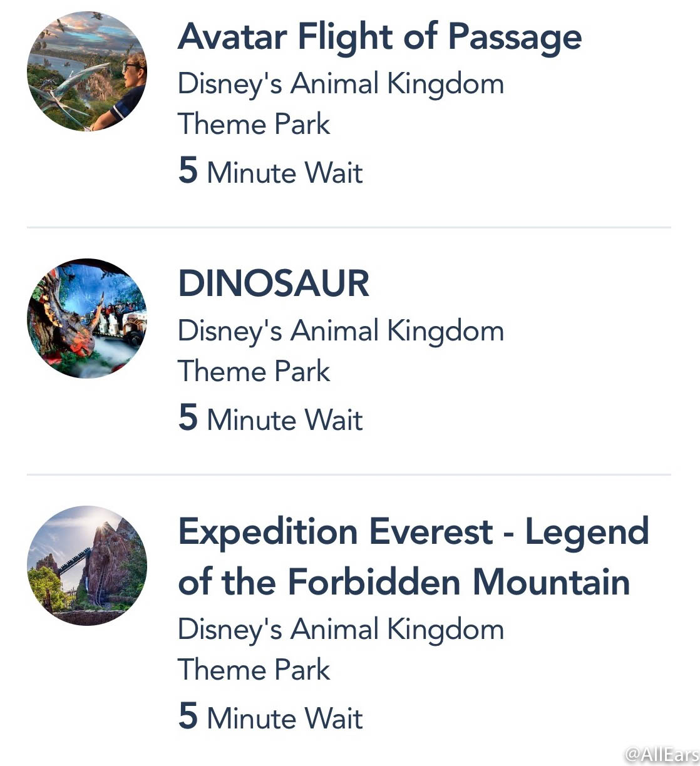Select Theme Park text under Avatar
This screenshot has height=766, width=700.
tap(254, 124)
